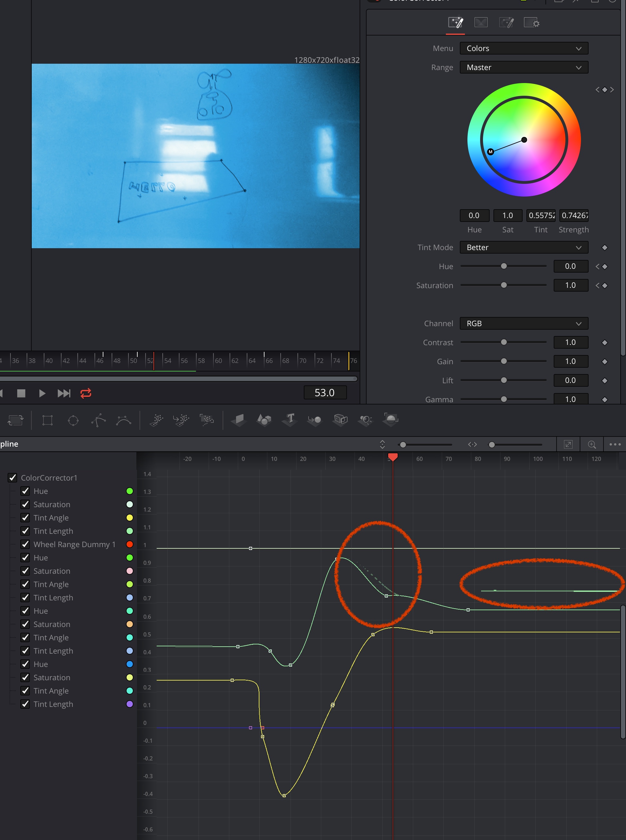Toggle the Saturation checkbox with pink dot

[x=25, y=571]
